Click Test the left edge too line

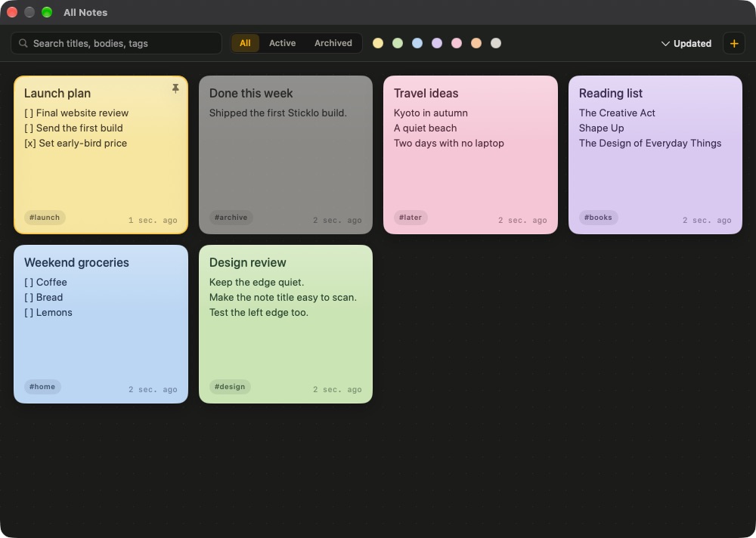coord(259,312)
